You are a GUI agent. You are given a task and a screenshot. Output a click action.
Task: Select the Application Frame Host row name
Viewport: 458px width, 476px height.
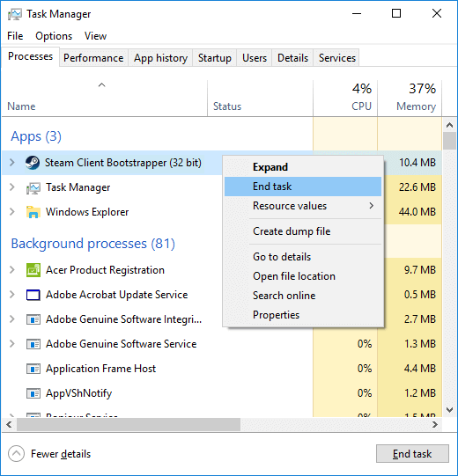coord(100,369)
